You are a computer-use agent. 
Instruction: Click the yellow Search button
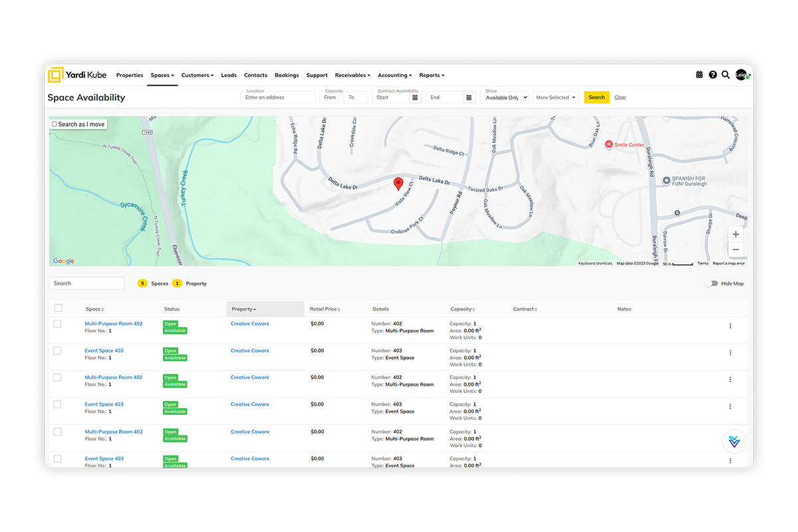tap(597, 98)
